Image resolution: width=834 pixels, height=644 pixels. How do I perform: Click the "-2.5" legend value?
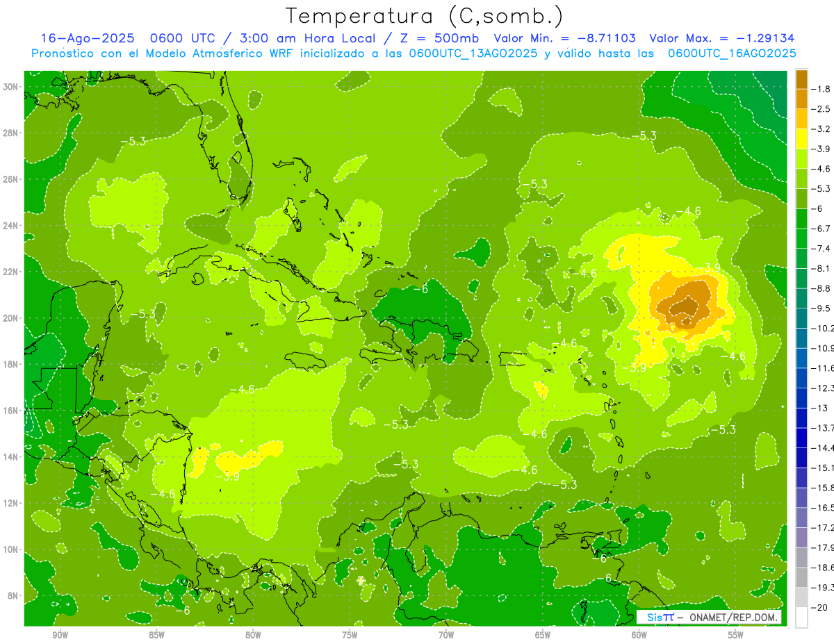(821, 109)
